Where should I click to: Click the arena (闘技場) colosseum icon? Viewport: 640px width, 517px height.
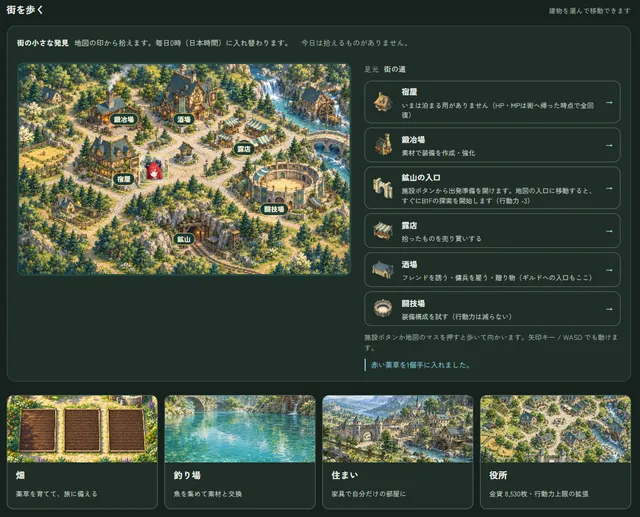383,308
